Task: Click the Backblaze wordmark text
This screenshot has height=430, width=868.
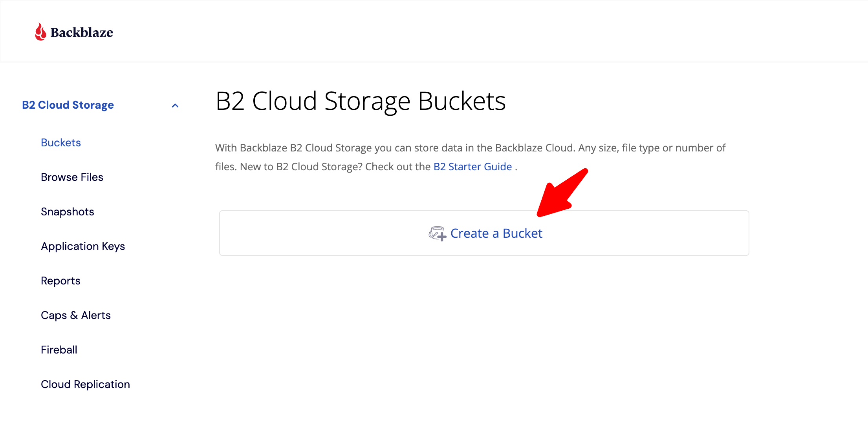Action: click(x=82, y=33)
